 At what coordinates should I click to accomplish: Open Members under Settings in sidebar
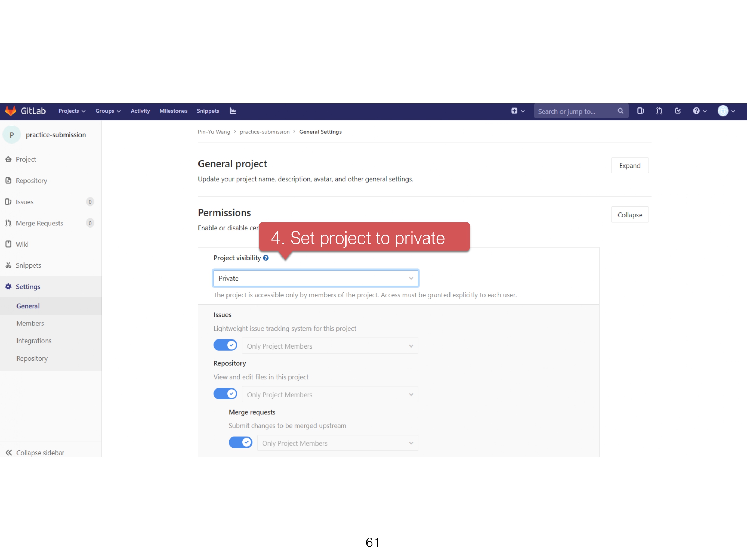tap(30, 323)
